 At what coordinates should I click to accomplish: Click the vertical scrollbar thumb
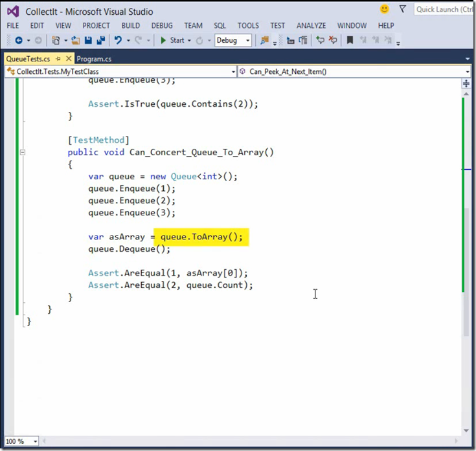click(466, 272)
